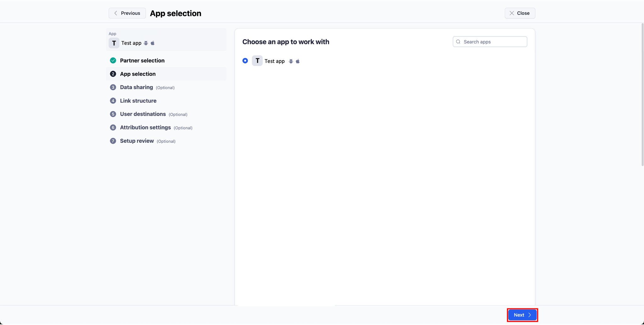This screenshot has width=644, height=325.
Task: Click the X icon on the Close button
Action: (512, 13)
